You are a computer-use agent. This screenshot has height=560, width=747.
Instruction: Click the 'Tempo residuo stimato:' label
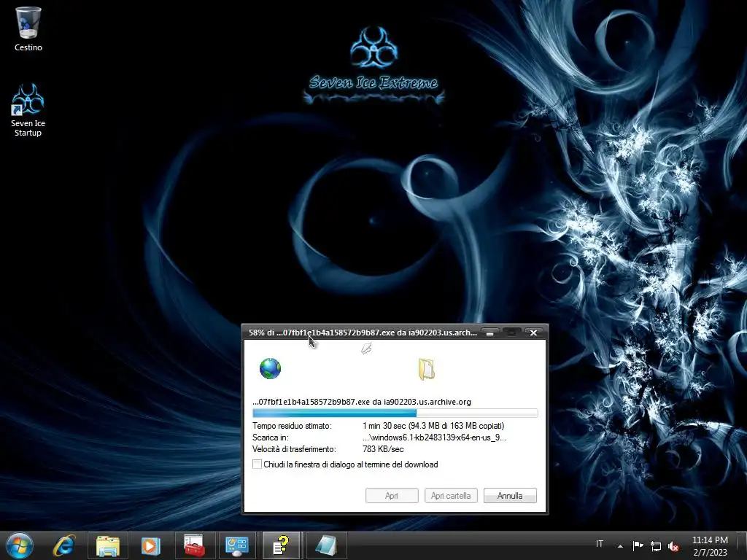(292, 426)
